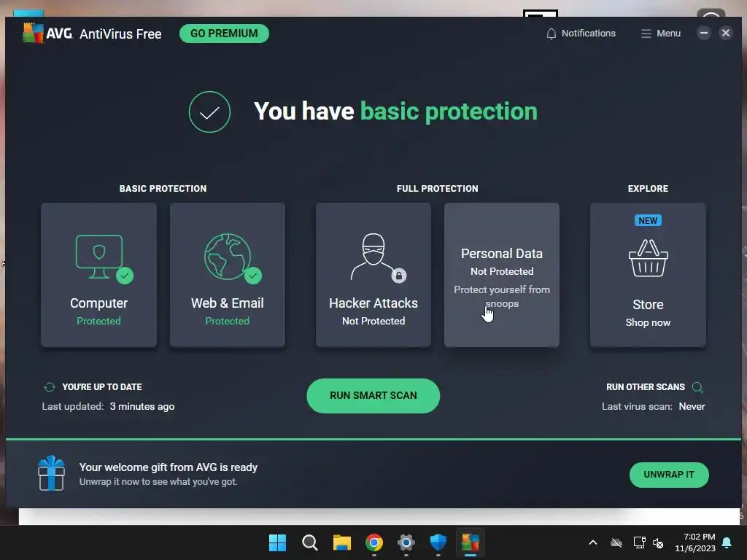Open the Hacker Attacks tile

click(x=373, y=275)
